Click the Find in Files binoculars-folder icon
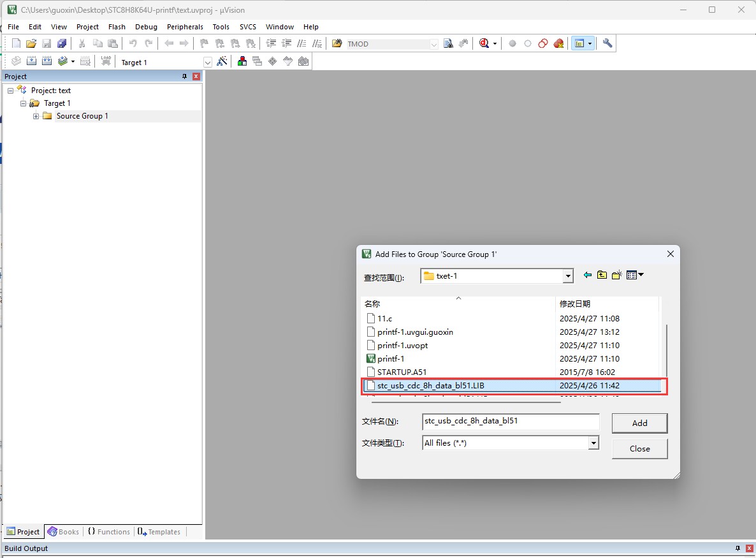Screen dimensions: 756x558 (x=337, y=43)
